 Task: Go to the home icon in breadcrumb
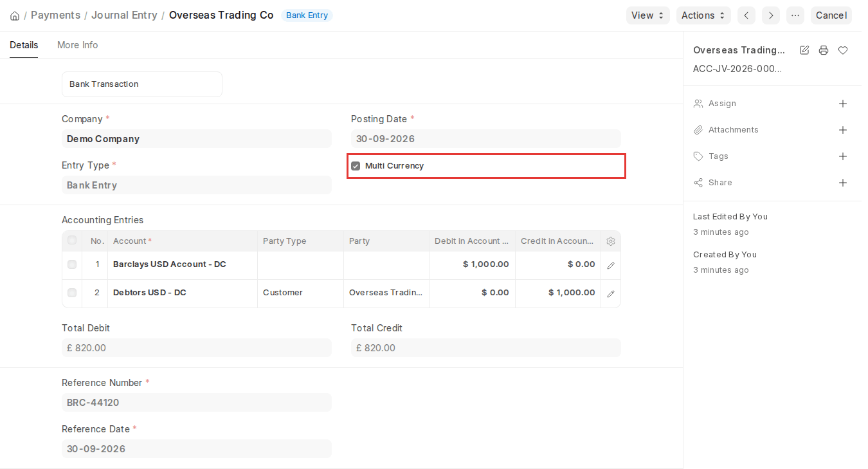(x=15, y=15)
